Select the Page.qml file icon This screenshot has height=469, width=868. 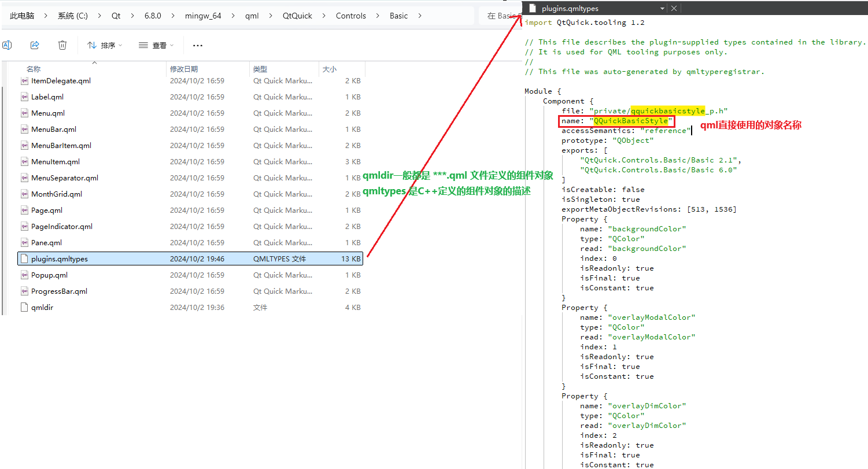click(x=24, y=210)
